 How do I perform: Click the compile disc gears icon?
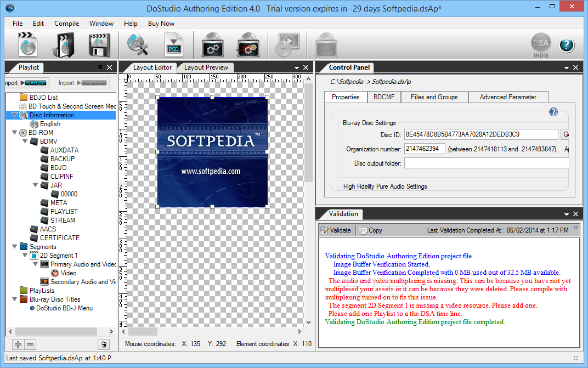click(213, 45)
